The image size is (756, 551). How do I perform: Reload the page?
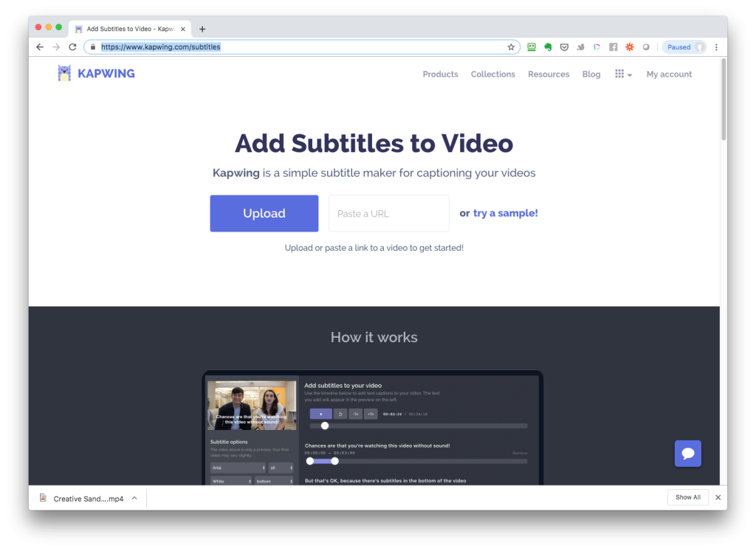pyautogui.click(x=72, y=47)
